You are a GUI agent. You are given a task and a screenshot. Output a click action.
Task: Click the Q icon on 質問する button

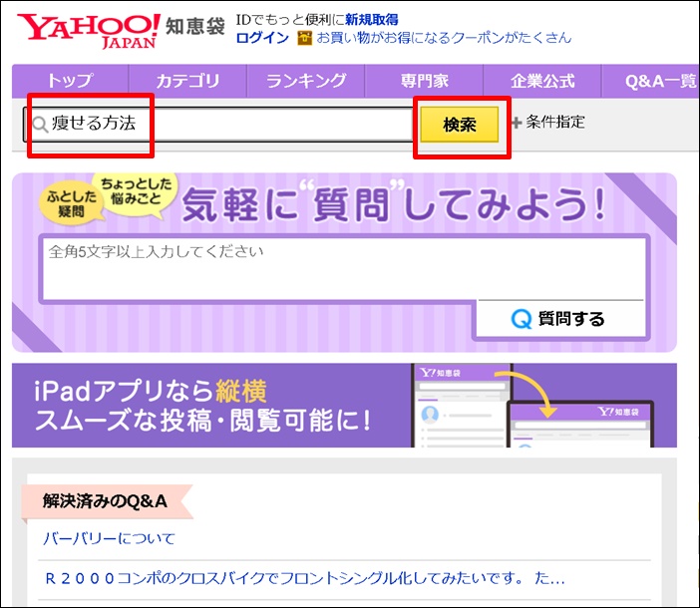pos(521,319)
